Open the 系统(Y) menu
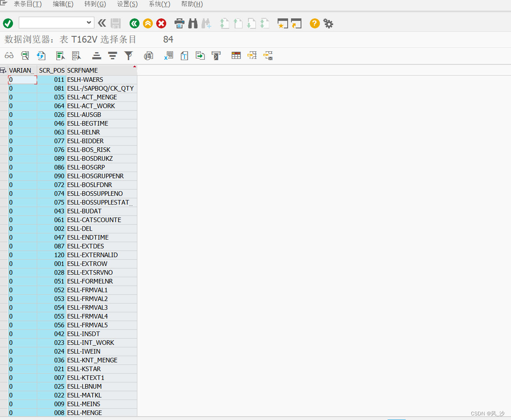This screenshot has width=511, height=420. click(x=159, y=4)
